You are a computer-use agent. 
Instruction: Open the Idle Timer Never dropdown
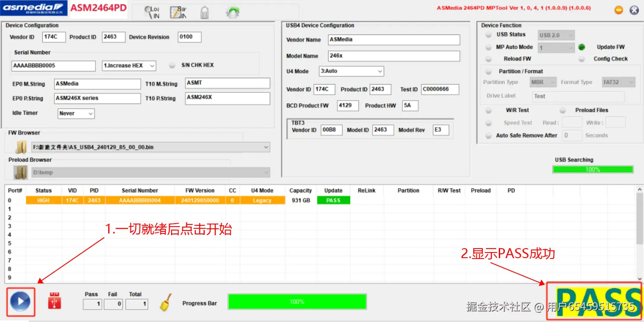(76, 114)
